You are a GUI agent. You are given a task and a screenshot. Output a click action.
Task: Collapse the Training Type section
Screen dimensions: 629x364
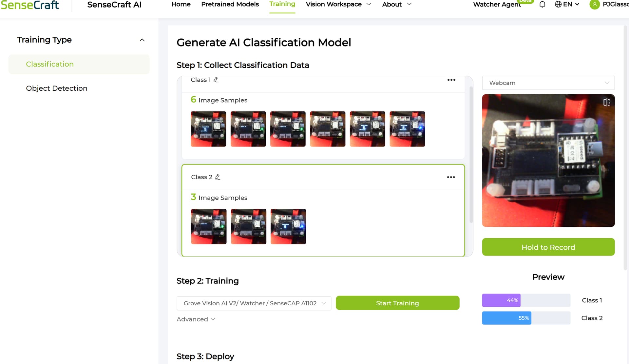(x=142, y=40)
